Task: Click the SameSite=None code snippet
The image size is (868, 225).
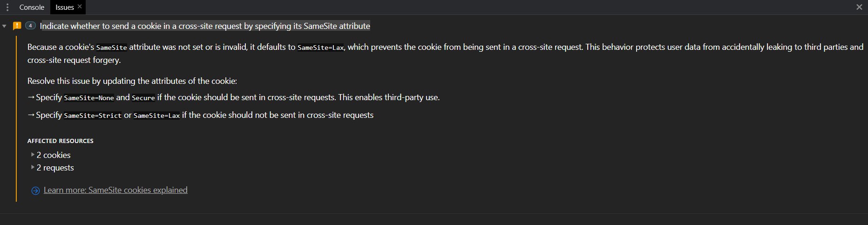Action: click(89, 98)
